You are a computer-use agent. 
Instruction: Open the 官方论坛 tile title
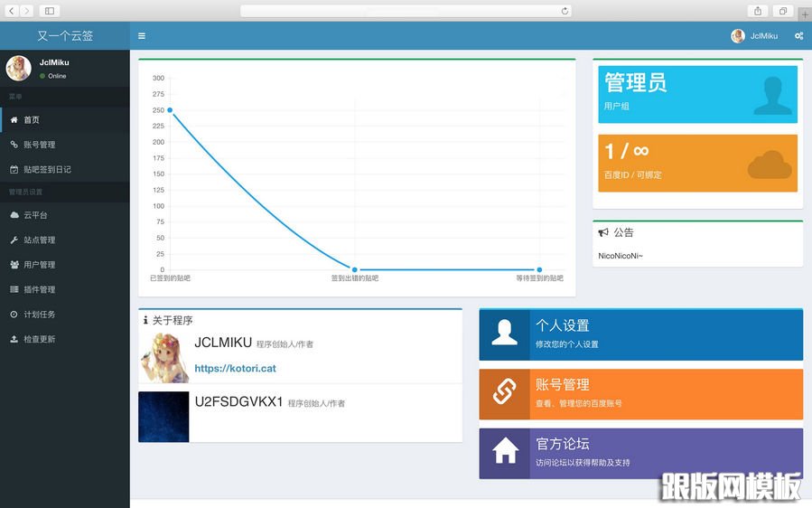pos(563,444)
